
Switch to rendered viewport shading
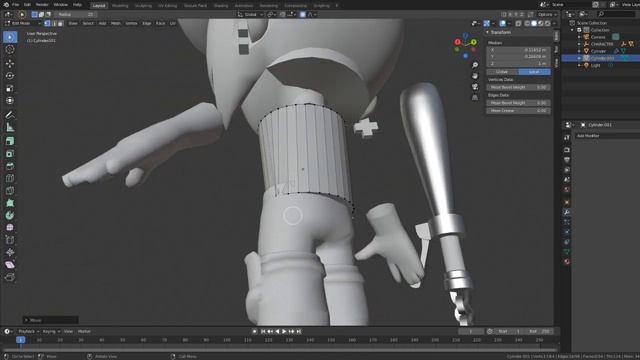pos(548,23)
